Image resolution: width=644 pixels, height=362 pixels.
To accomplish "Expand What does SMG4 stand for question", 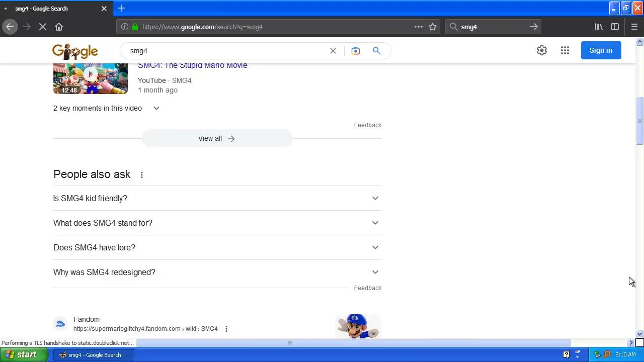I will (x=217, y=223).
